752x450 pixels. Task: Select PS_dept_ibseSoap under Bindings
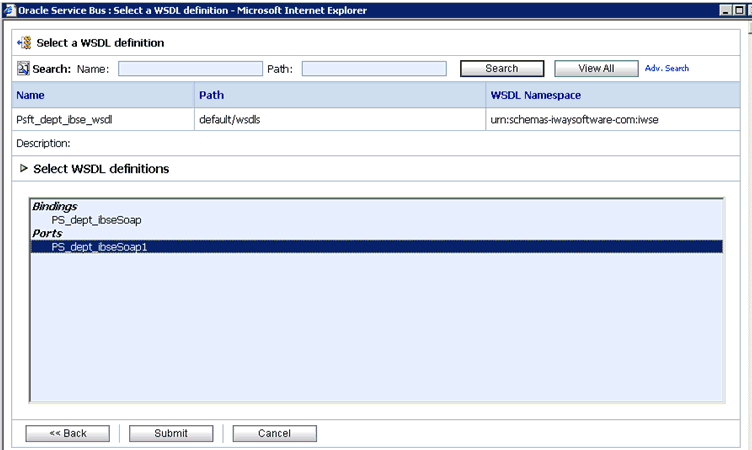pyautogui.click(x=96, y=220)
